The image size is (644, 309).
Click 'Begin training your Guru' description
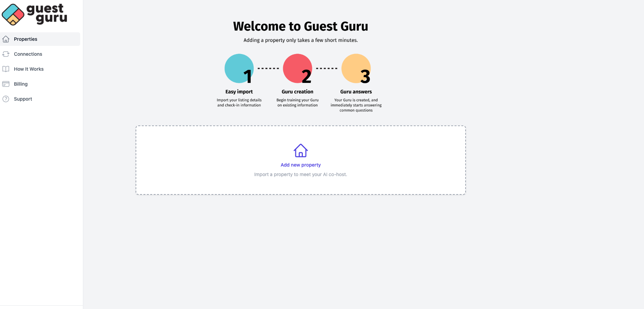click(x=298, y=103)
